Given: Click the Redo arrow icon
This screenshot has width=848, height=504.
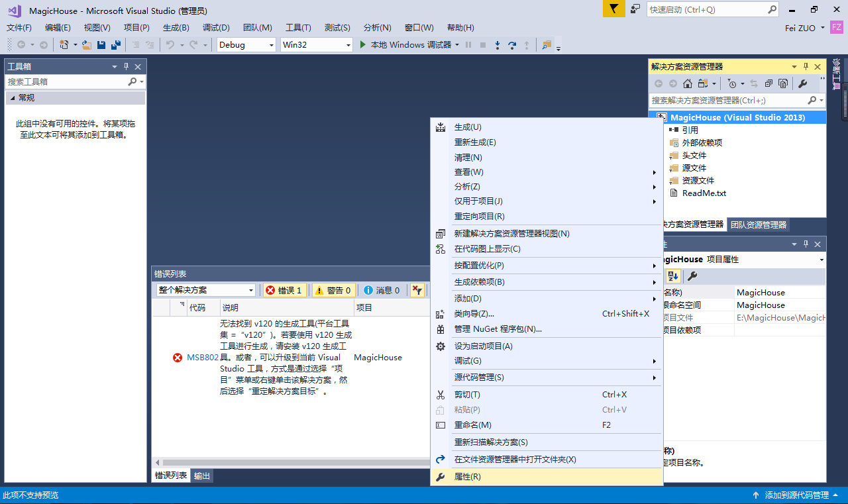Looking at the screenshot, I should tap(193, 45).
